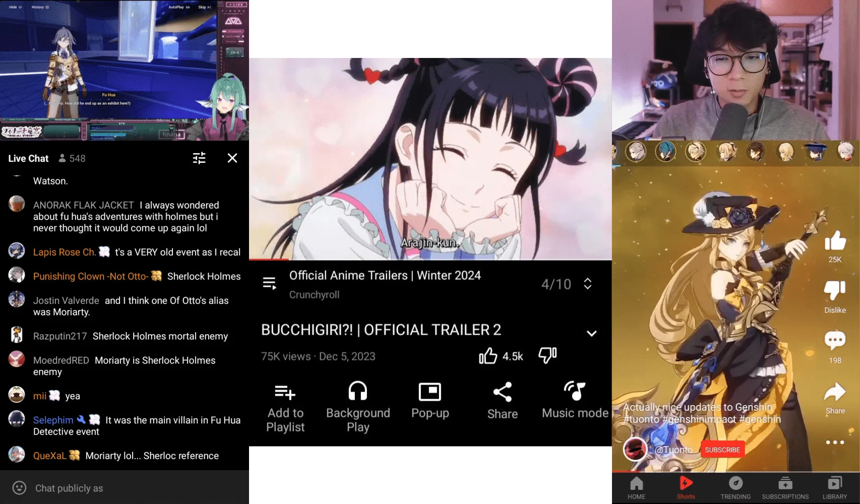This screenshot has width=860, height=504.
Task: Open the @Tuonto channel avatar
Action: click(635, 449)
